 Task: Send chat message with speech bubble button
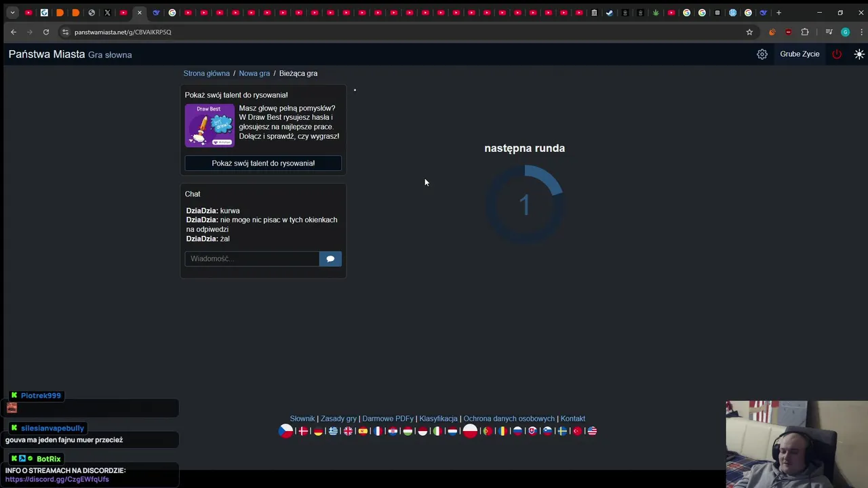tap(330, 259)
